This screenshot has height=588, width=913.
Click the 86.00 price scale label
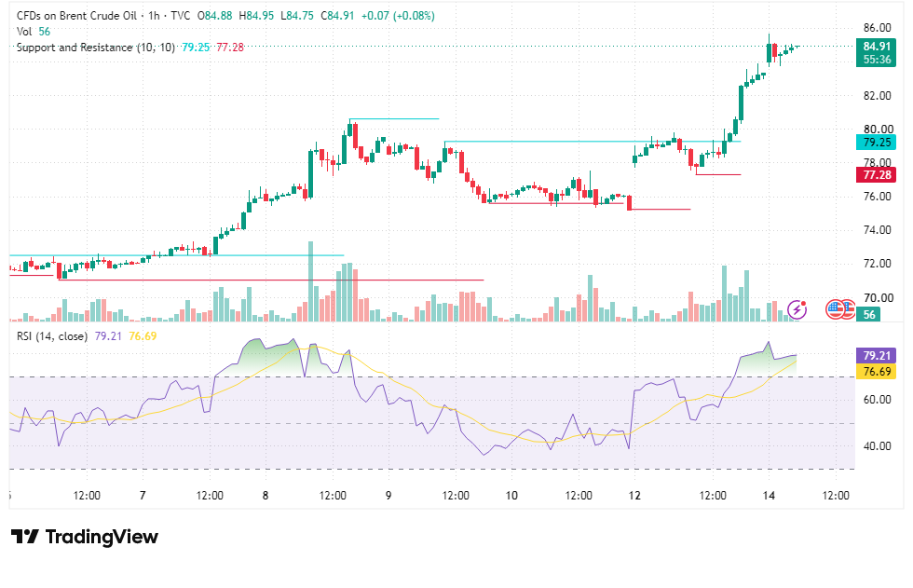point(877,28)
